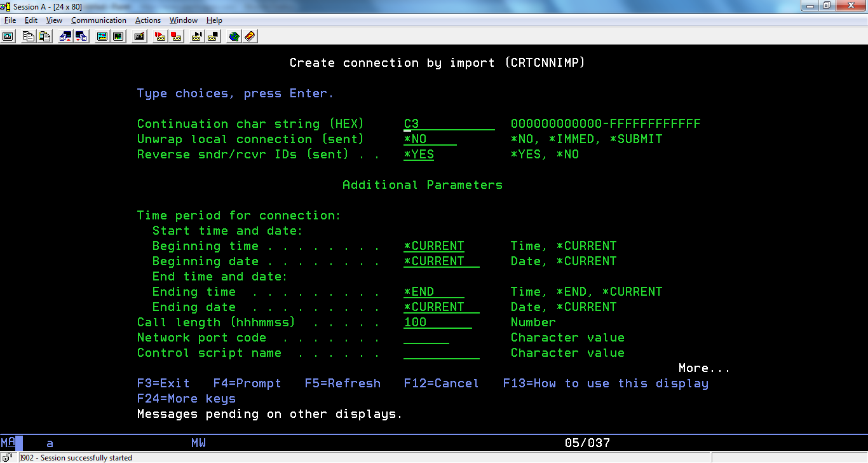Click the Continuation char string field C3
The width and height of the screenshot is (868, 463).
pyautogui.click(x=449, y=124)
